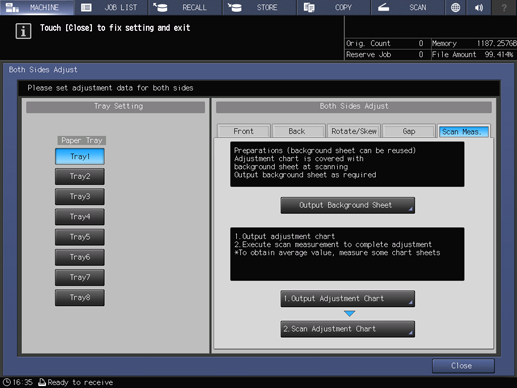Select the Scan Meas. tab
Image resolution: width=517 pixels, height=388 pixels.
tap(464, 131)
